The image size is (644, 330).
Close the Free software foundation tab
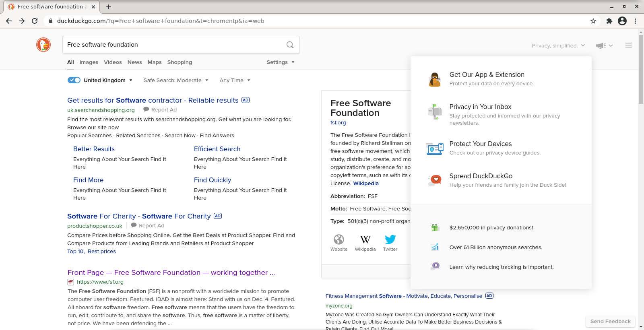(x=93, y=7)
